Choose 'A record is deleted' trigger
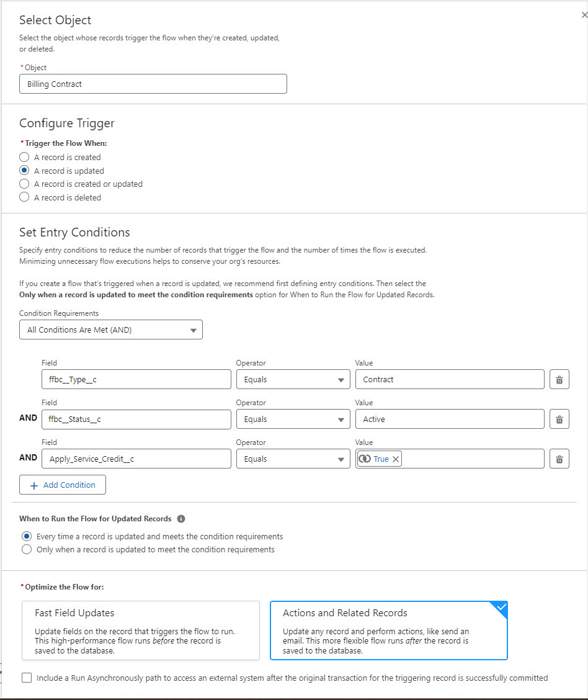The width and height of the screenshot is (588, 700). point(25,197)
